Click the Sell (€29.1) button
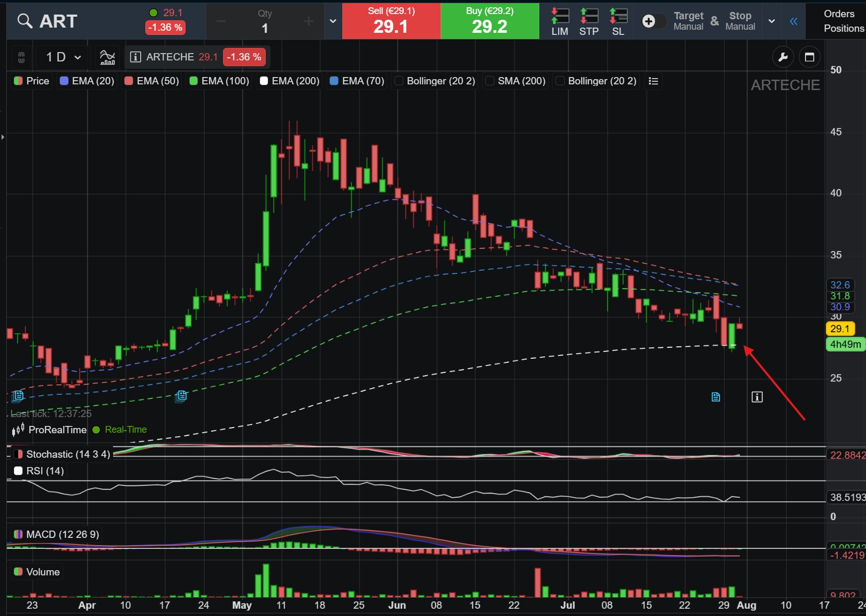The image size is (866, 616). pos(391,21)
